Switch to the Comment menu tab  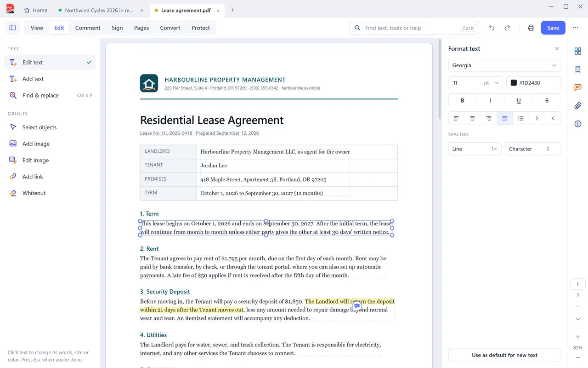(88, 28)
